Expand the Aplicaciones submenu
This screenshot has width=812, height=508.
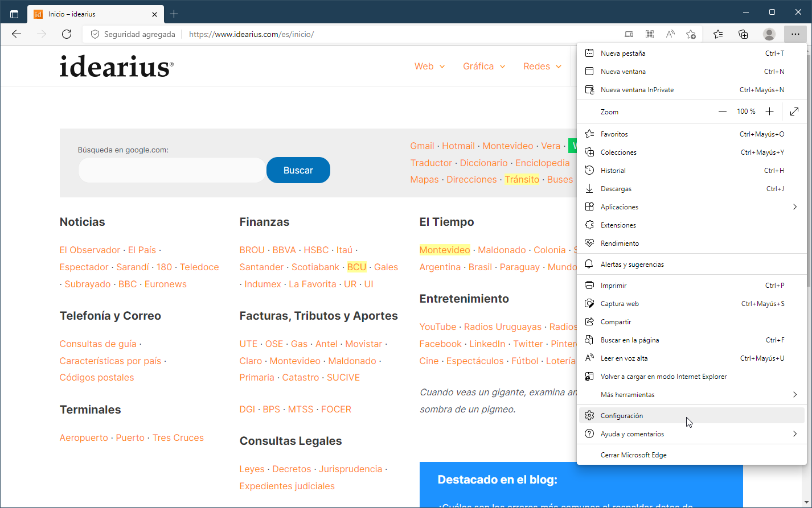click(x=692, y=207)
